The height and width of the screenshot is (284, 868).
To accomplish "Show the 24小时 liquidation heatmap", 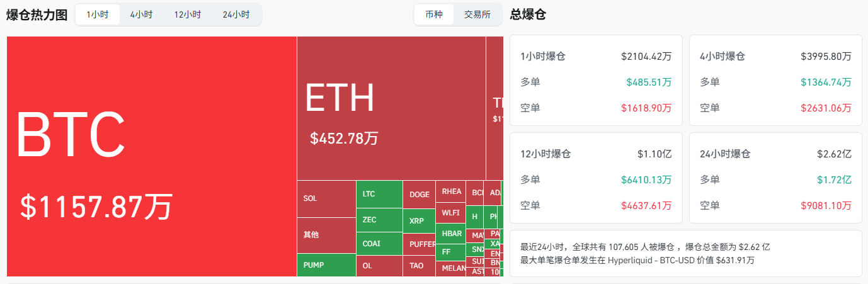I will coord(236,14).
